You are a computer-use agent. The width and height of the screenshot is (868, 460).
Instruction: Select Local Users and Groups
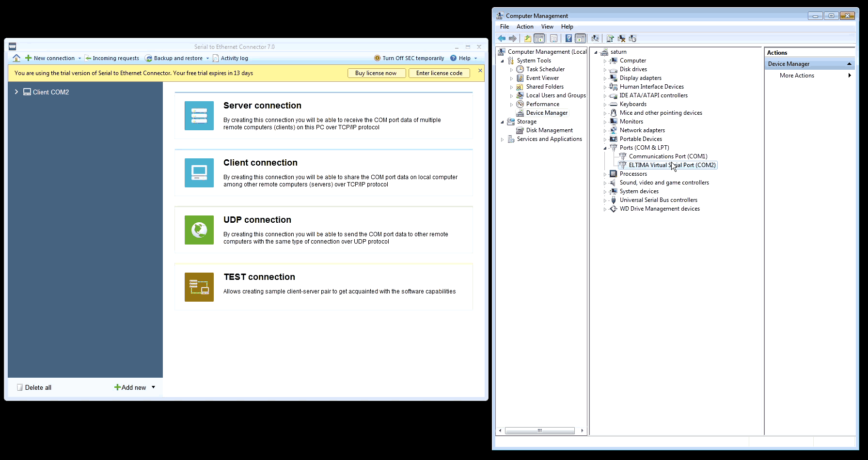pos(556,95)
